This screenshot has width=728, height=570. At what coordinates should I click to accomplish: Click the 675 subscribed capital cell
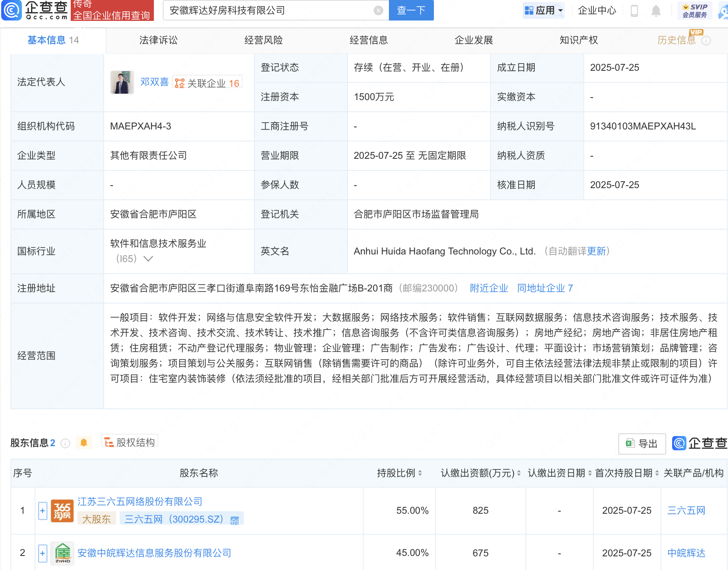pos(481,553)
